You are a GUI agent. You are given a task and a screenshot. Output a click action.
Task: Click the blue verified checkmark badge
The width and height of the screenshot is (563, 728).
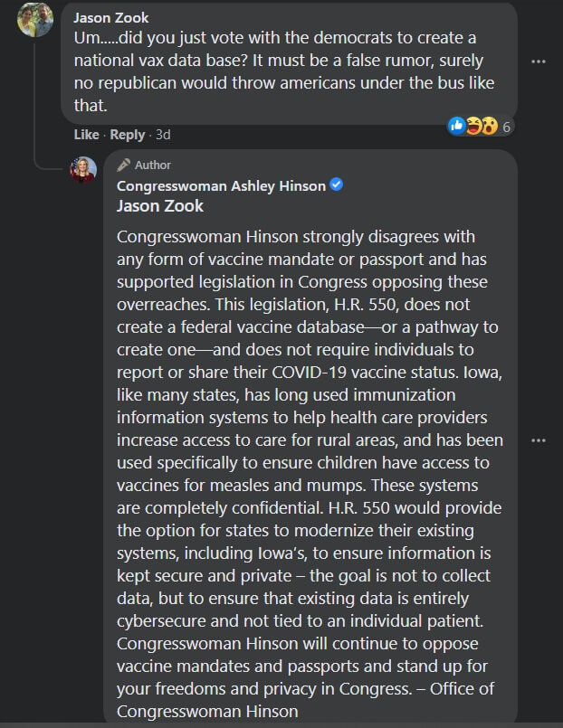tap(337, 185)
